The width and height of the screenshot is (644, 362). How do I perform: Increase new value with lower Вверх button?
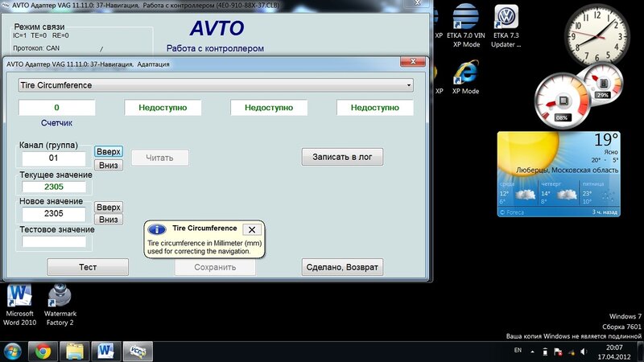(109, 207)
